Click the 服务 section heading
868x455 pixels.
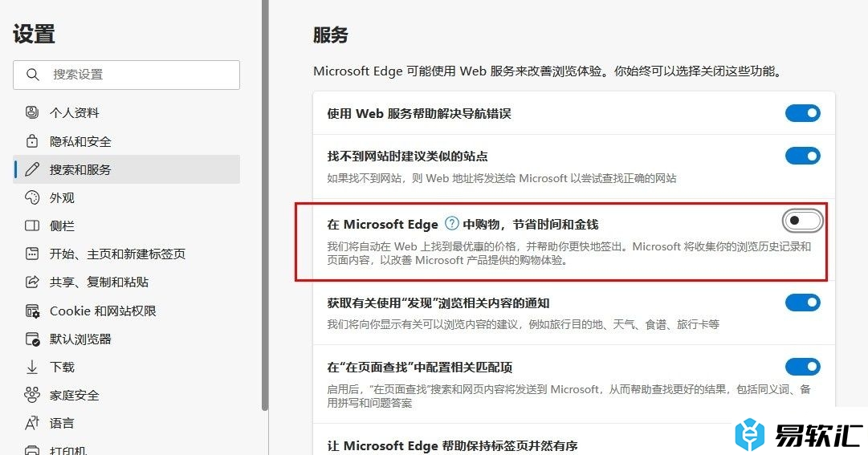coord(331,35)
